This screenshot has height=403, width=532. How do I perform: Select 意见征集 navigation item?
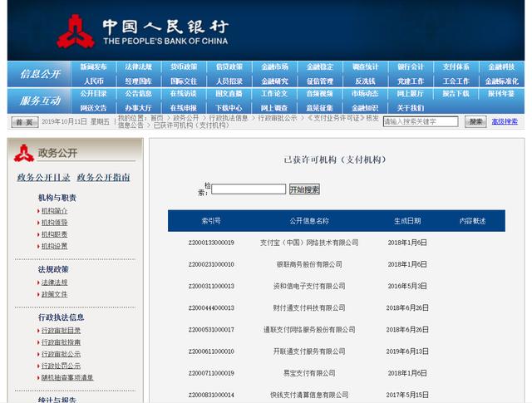320,108
